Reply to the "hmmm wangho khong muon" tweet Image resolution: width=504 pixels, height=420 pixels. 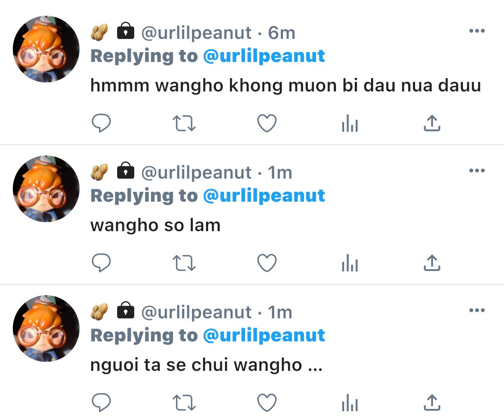click(x=101, y=123)
